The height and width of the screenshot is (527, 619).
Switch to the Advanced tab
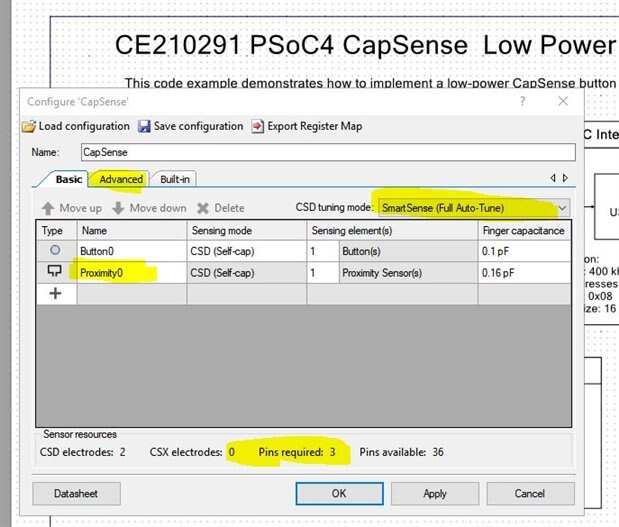[x=121, y=179]
